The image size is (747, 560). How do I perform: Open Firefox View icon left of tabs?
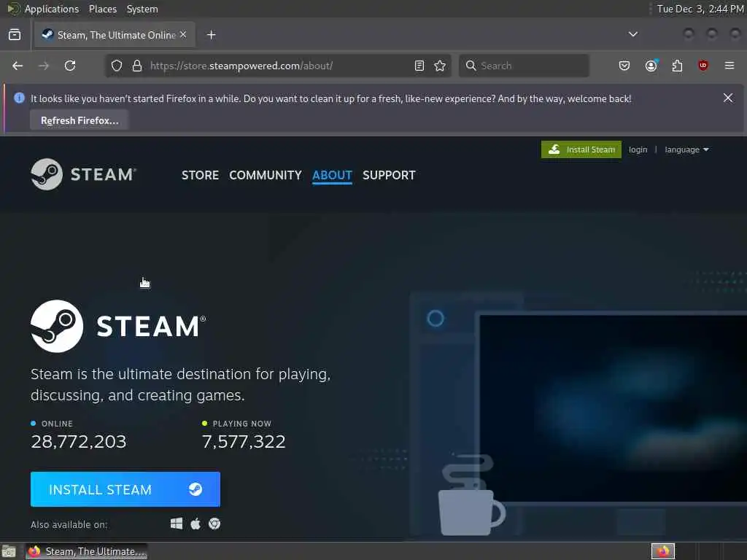coord(15,35)
